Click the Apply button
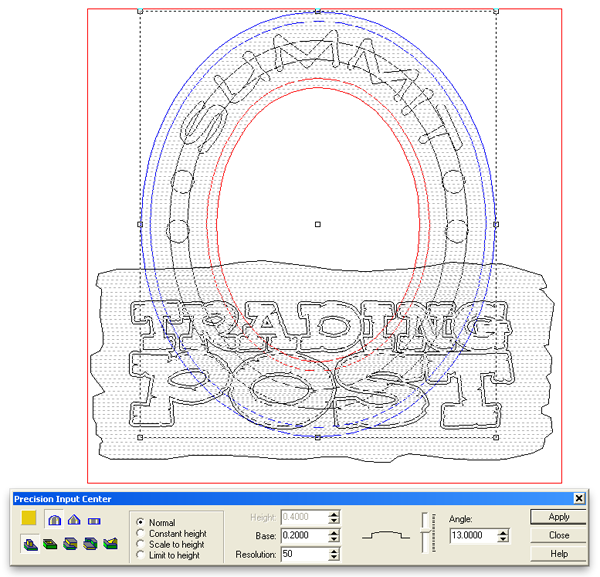The height and width of the screenshot is (577, 600). (x=558, y=517)
